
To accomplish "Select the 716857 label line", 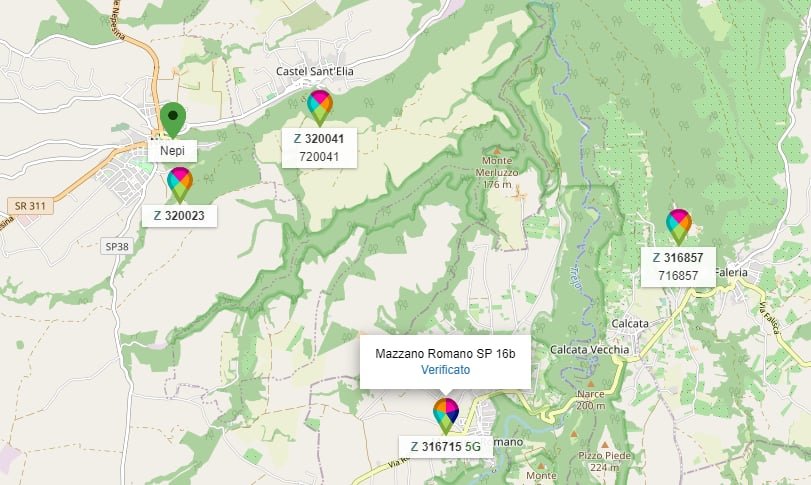I will [678, 276].
